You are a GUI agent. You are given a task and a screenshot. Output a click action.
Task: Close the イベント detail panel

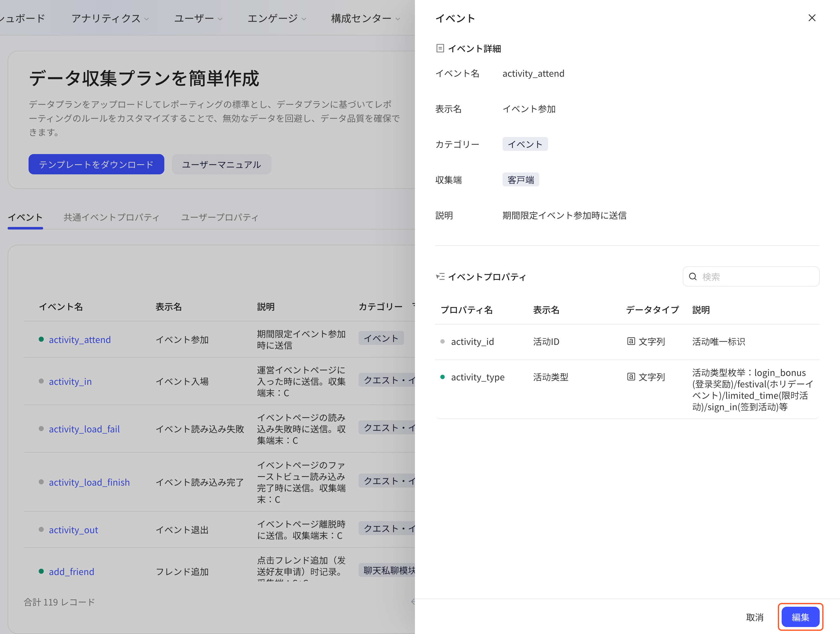(811, 18)
